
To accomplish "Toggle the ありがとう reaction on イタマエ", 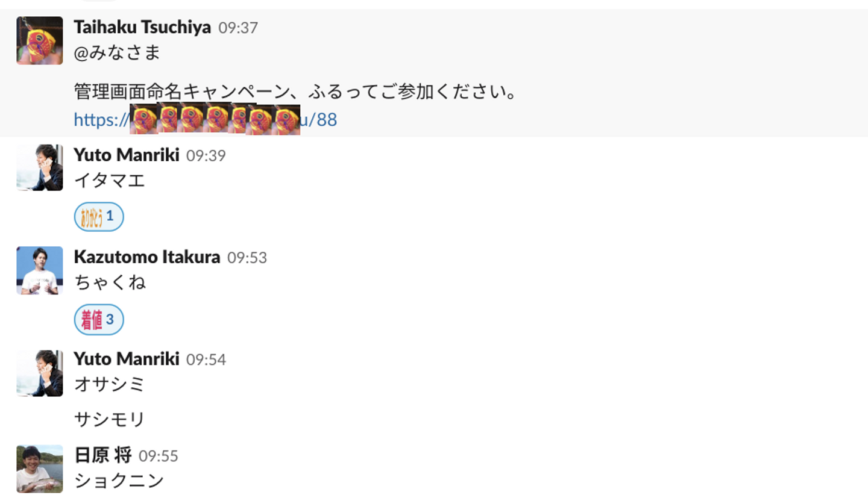I will (99, 217).
